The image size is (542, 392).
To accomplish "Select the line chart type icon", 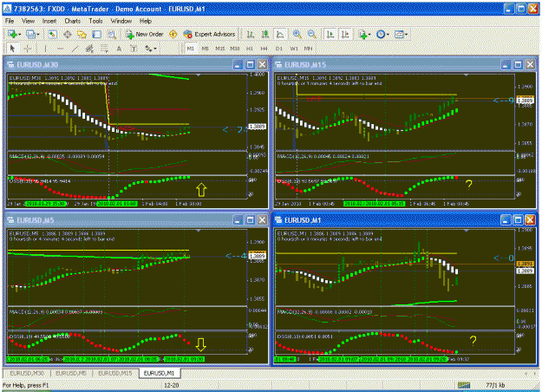I will 280,34.
